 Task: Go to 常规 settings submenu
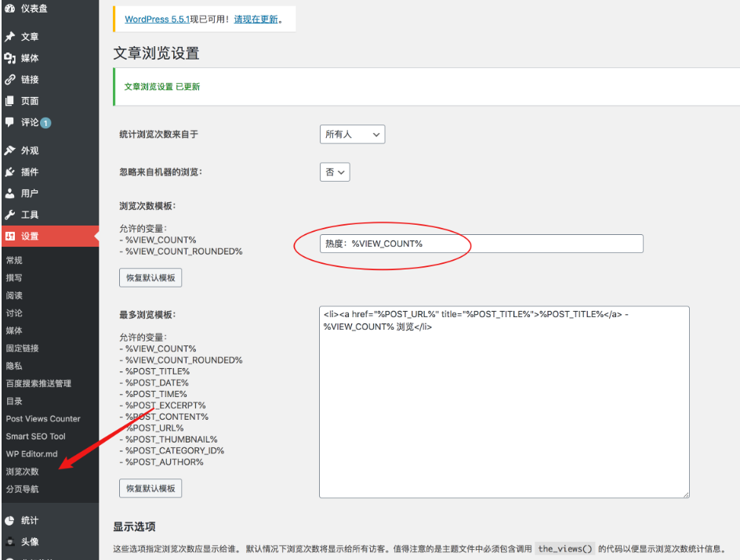14,260
